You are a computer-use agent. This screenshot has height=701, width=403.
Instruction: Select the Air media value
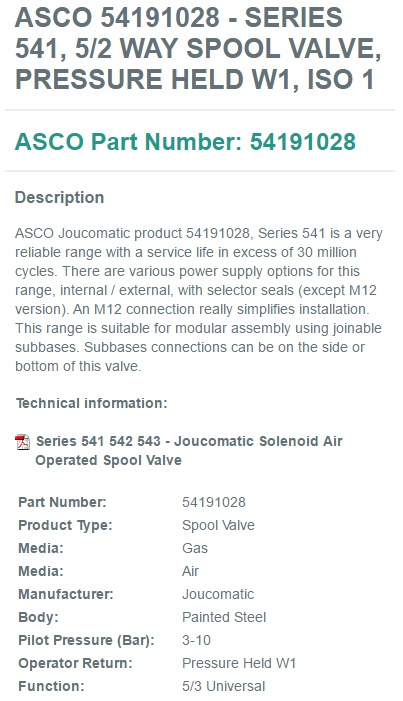pos(191,571)
